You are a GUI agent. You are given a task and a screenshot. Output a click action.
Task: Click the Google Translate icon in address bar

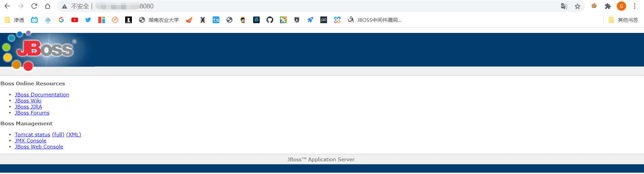click(564, 6)
